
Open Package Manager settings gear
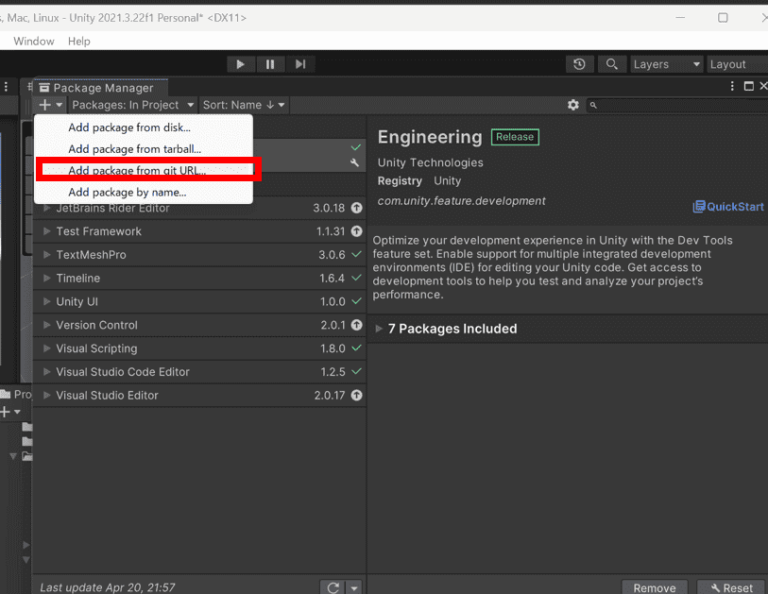click(573, 105)
